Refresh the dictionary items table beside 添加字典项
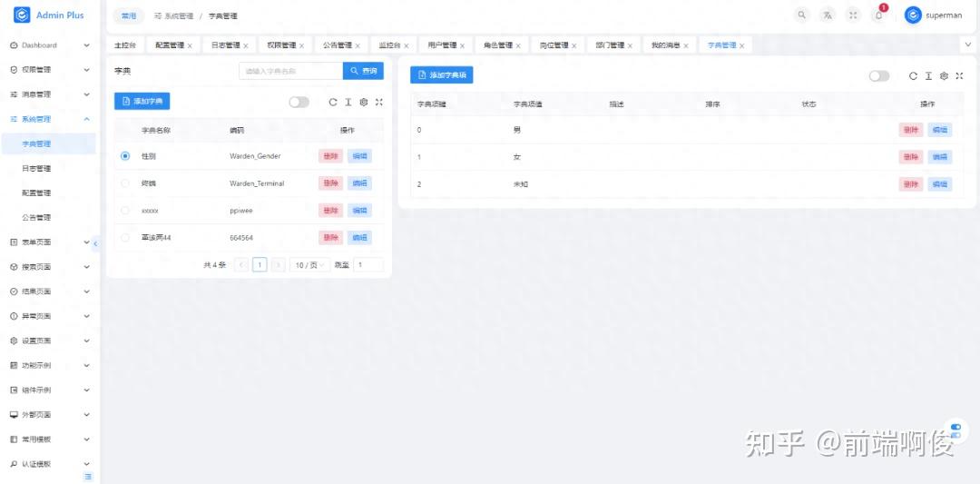Image resolution: width=980 pixels, height=484 pixels. (913, 75)
